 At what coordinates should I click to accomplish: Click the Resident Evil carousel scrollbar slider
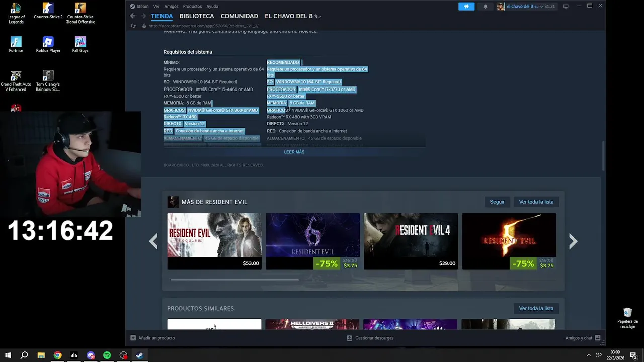(234, 279)
